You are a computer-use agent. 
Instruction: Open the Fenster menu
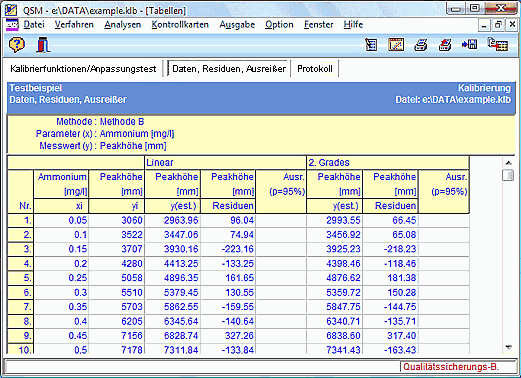[x=318, y=25]
